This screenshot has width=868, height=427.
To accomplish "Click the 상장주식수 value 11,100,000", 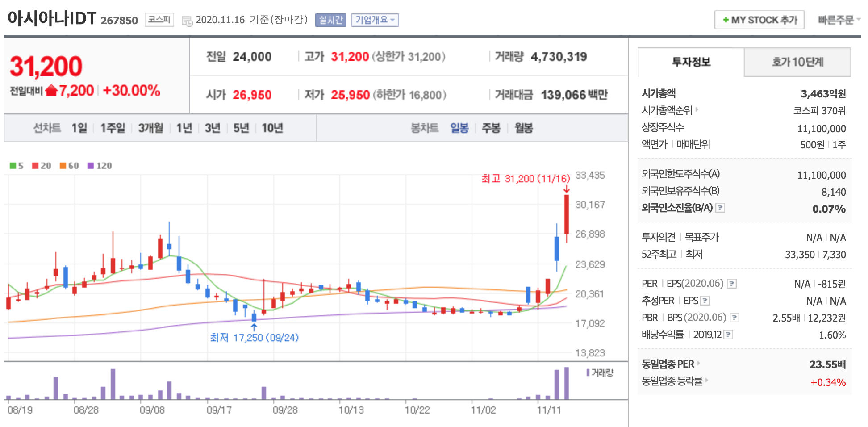I will 822,129.
